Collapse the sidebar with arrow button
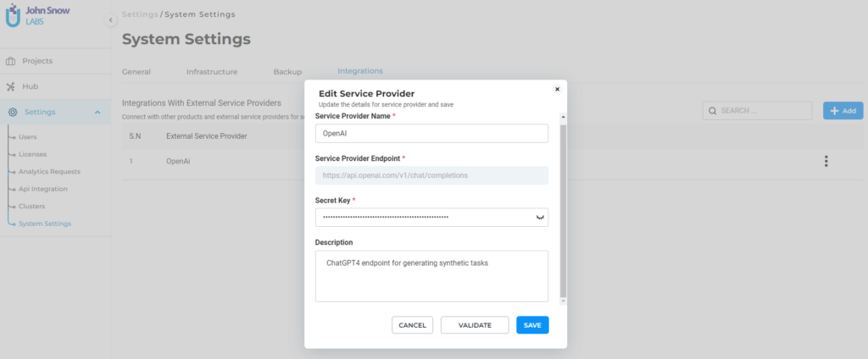 (x=111, y=19)
